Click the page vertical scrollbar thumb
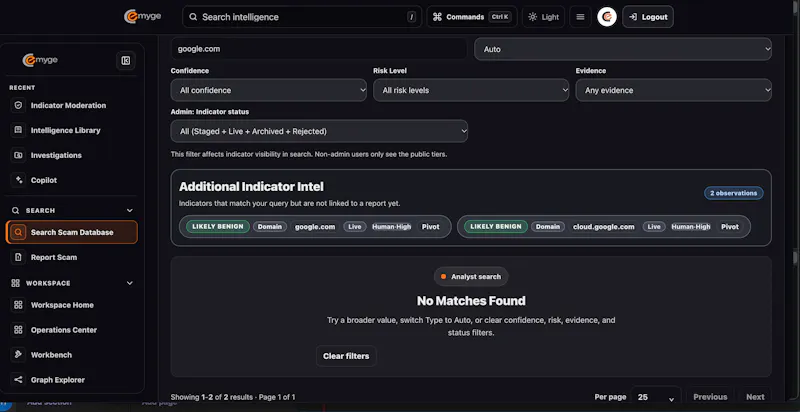The image size is (800, 412). [794, 258]
